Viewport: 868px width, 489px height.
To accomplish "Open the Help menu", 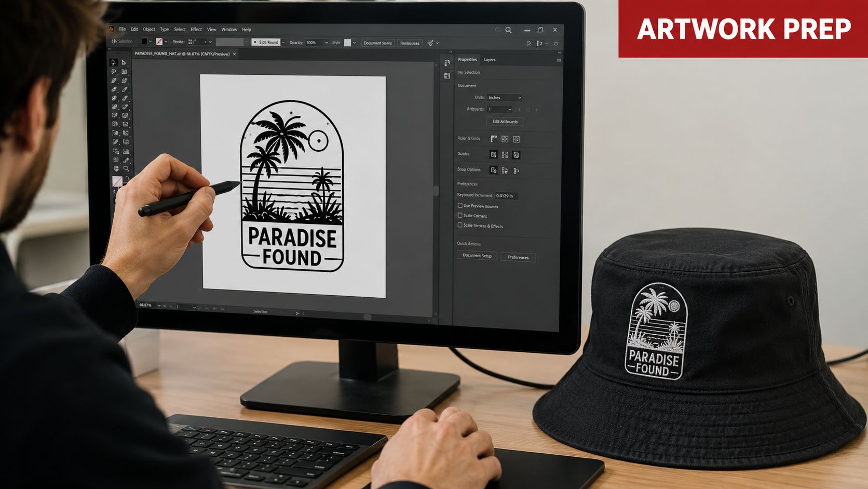I will (x=247, y=30).
